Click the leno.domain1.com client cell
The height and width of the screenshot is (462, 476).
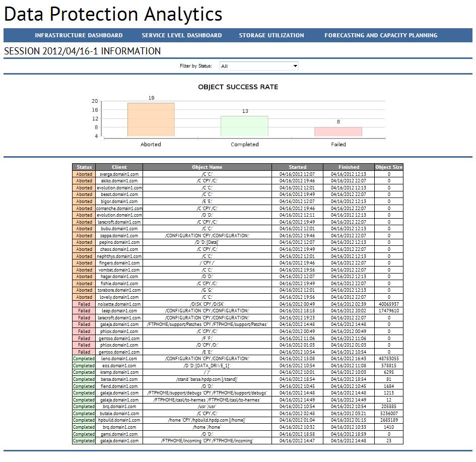(x=119, y=359)
